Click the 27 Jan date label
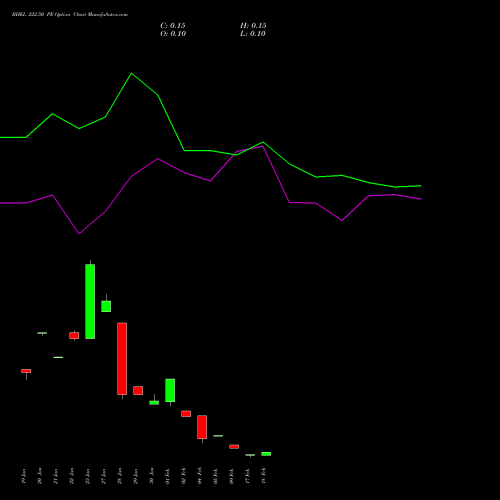The image size is (500, 500). pyautogui.click(x=104, y=476)
